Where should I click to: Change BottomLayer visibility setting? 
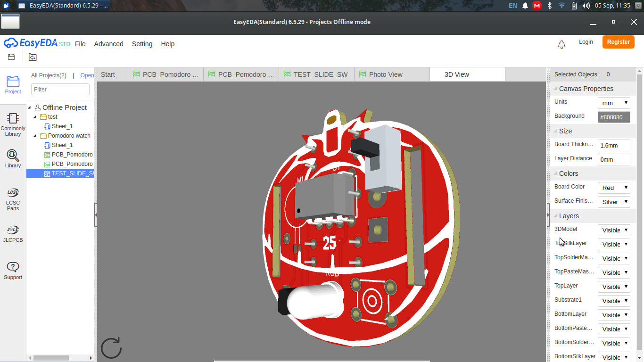pos(614,315)
